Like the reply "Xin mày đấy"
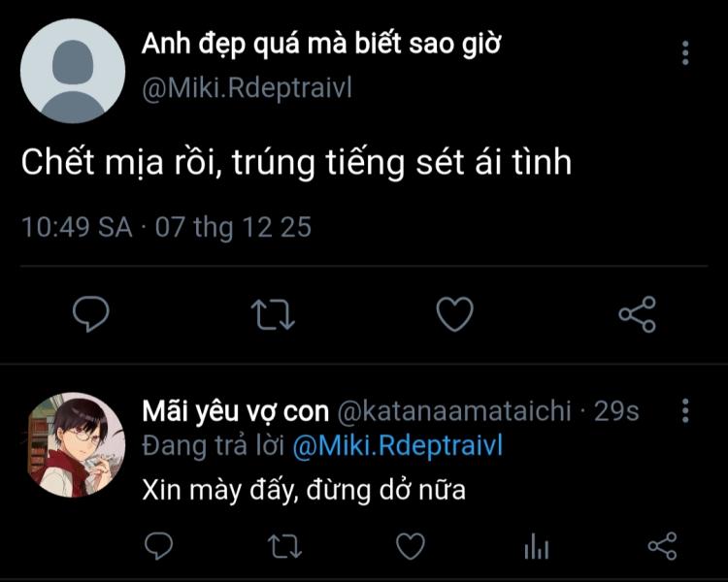 pos(411,546)
